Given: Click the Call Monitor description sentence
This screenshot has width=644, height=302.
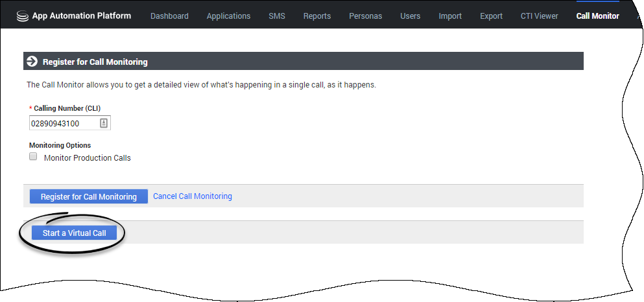Looking at the screenshot, I should tap(201, 86).
